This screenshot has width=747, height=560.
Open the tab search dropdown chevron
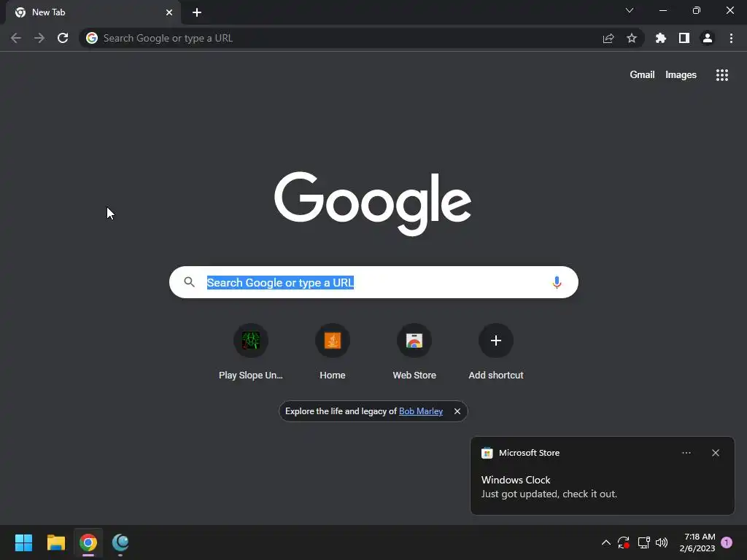coord(630,10)
